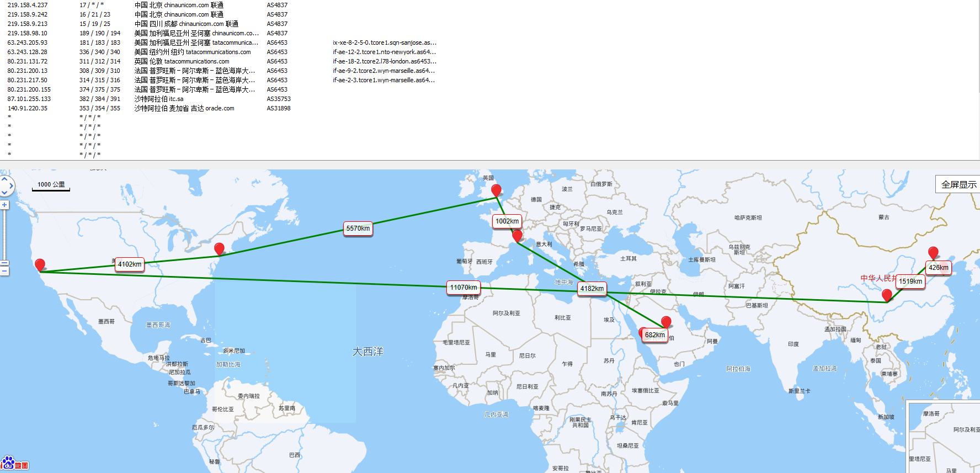Screen dimensions: 980x473
Task: Pan the map down with the arrow control
Action: coord(4,193)
